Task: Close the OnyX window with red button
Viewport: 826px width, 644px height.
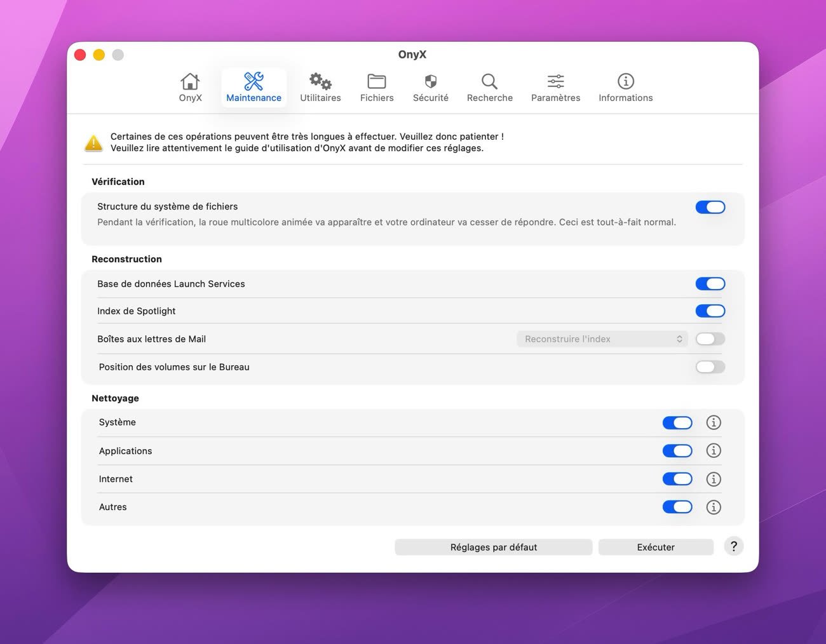Action: point(80,55)
